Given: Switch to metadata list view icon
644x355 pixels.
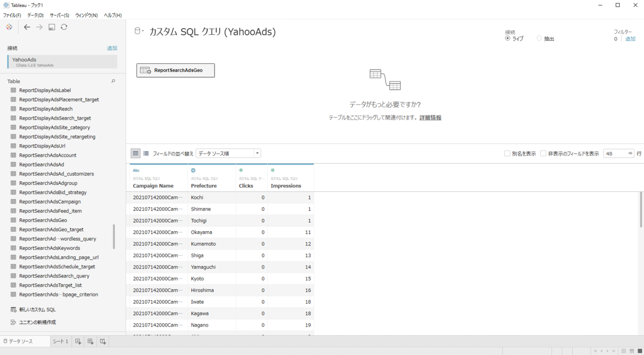Looking at the screenshot, I should [146, 153].
